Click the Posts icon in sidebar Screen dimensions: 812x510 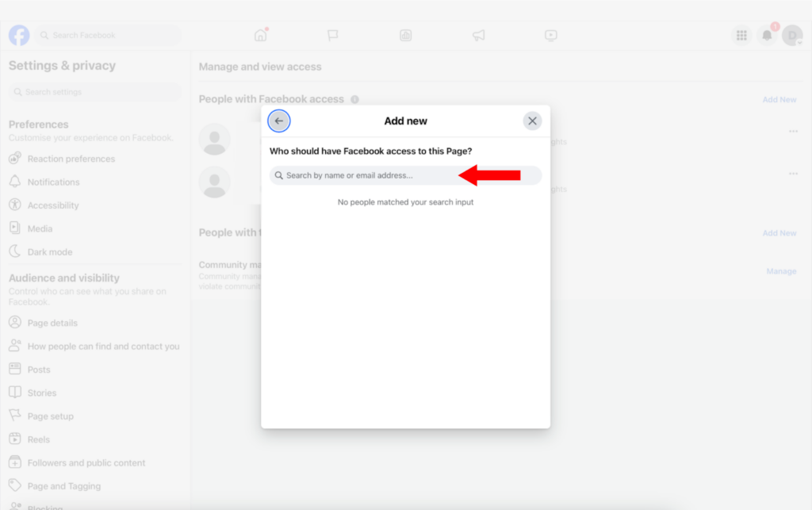(x=15, y=369)
